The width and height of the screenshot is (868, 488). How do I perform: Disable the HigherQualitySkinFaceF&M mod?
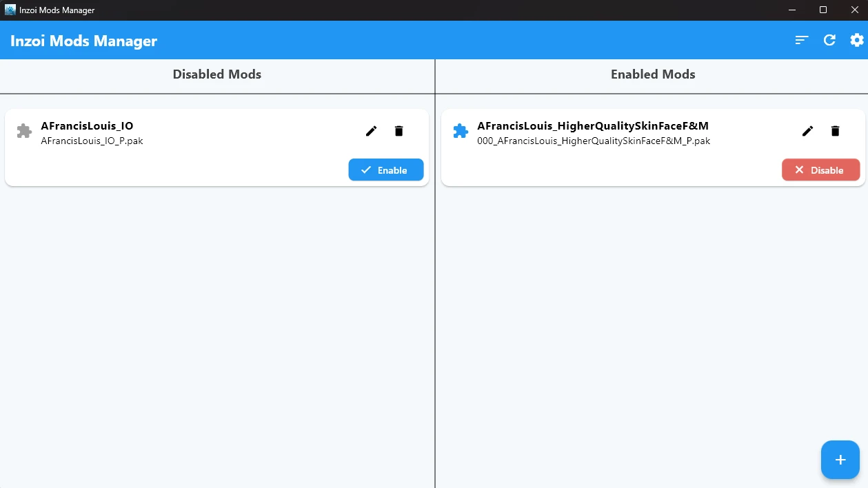click(x=820, y=170)
